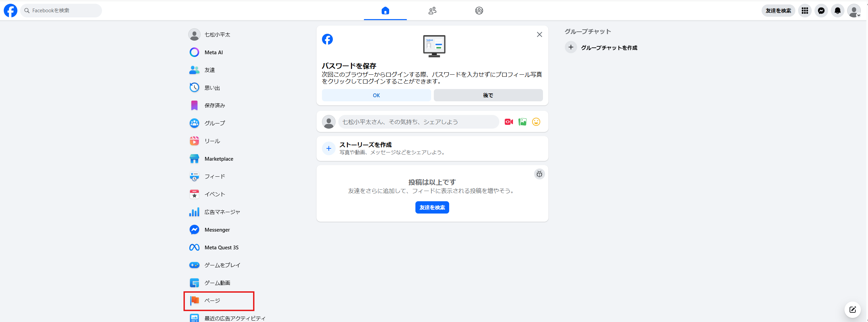Insert a feeling emoji in the post composer
Screen dimensions: 868x322
[x=536, y=121]
